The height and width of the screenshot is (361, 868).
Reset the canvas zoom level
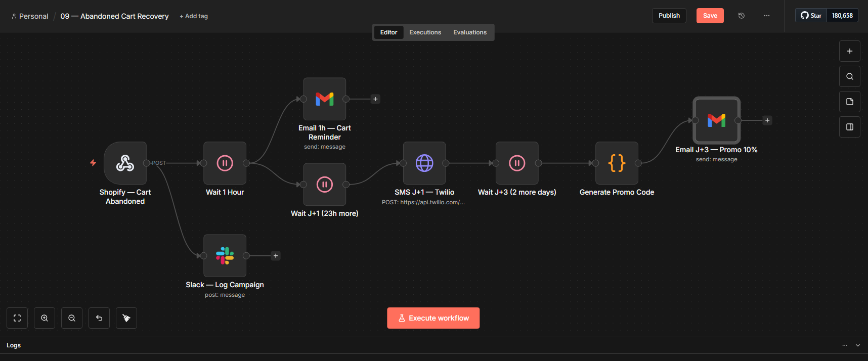[x=99, y=318]
